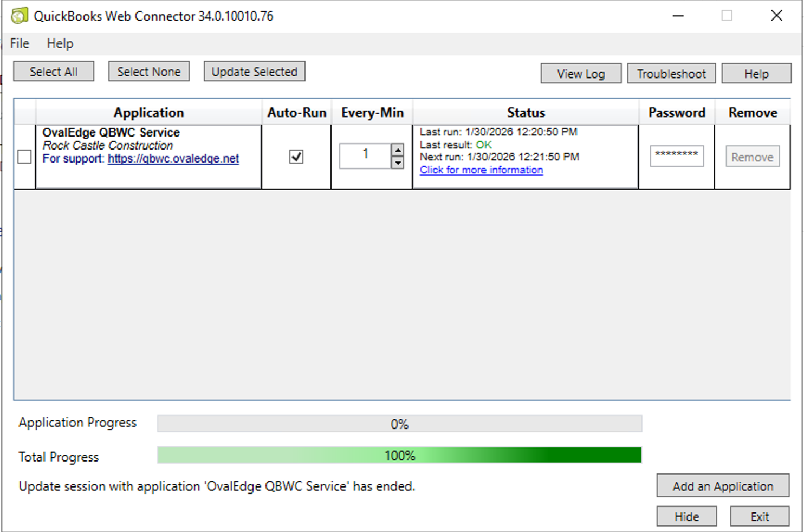Open the Click for more information link

[x=481, y=170]
